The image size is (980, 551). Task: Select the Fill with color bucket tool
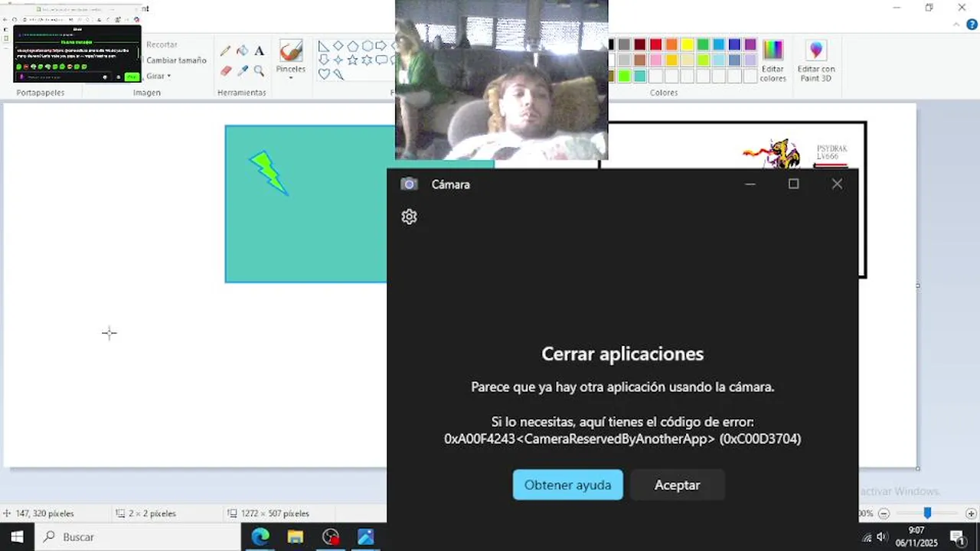(242, 51)
